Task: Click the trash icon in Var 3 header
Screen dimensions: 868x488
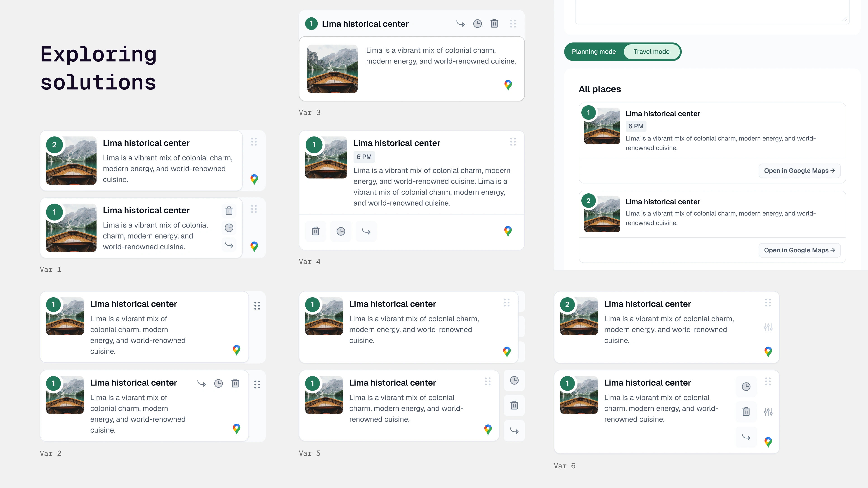Action: coord(494,23)
